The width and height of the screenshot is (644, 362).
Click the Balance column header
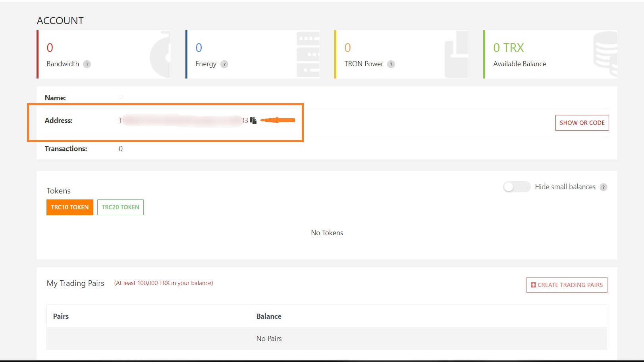click(269, 316)
